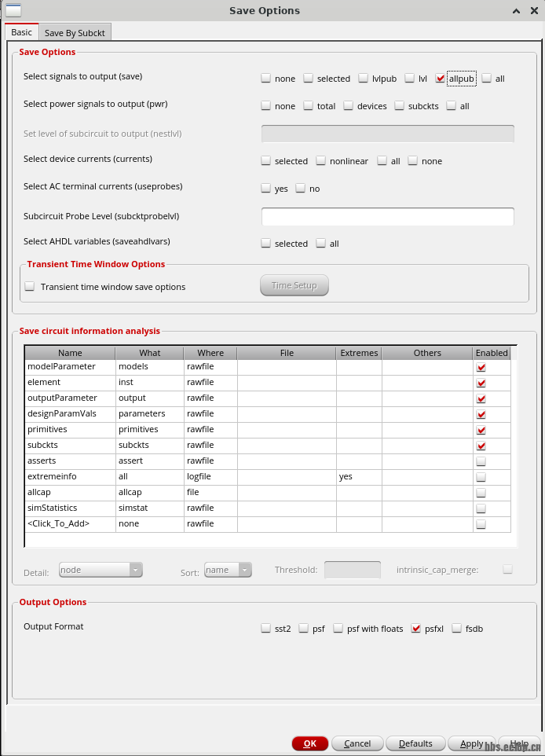Check 'selected' for device currents
This screenshot has height=756, width=545.
265,160
